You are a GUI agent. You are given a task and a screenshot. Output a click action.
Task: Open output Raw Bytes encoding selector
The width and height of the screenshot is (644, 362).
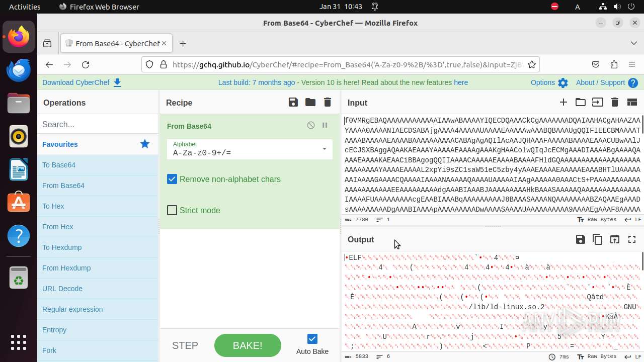pyautogui.click(x=597, y=356)
